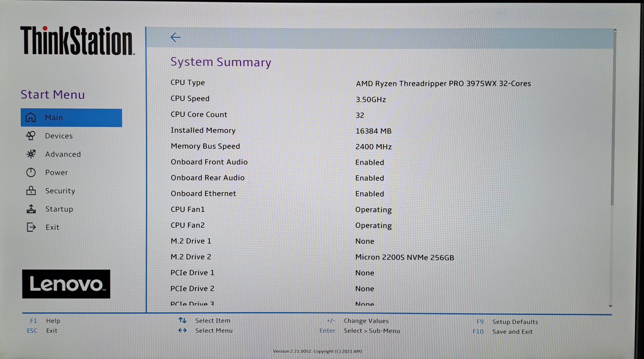Click F9 Setup Defaults
The image size is (644, 359).
508,322
